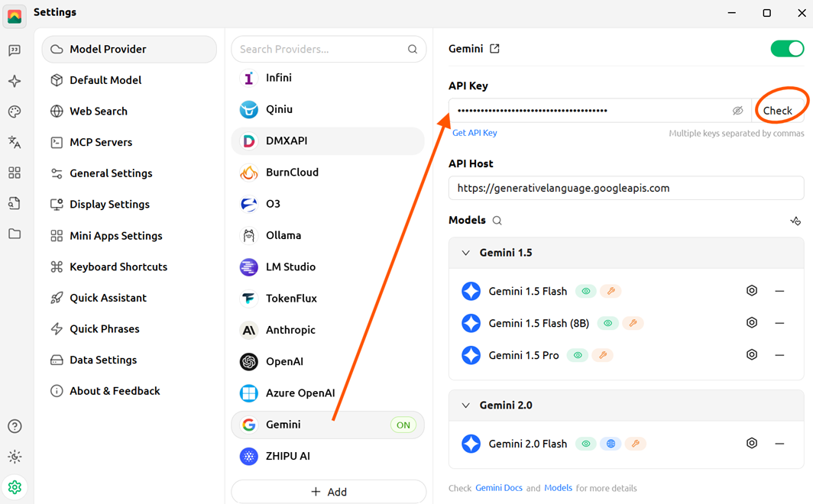Select the BurnCloud provider
Viewport: 813px width, 504px height.
tap(328, 173)
